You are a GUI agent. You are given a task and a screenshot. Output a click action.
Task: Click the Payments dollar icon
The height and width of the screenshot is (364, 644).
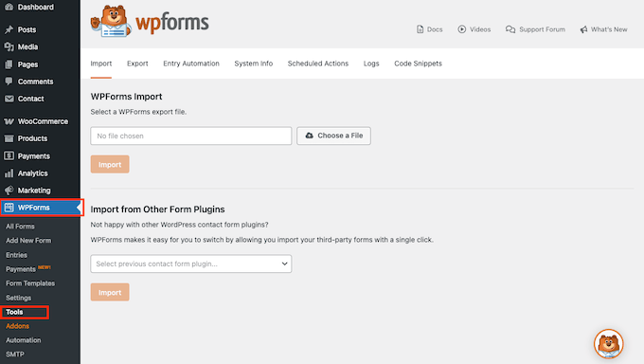[x=9, y=155]
